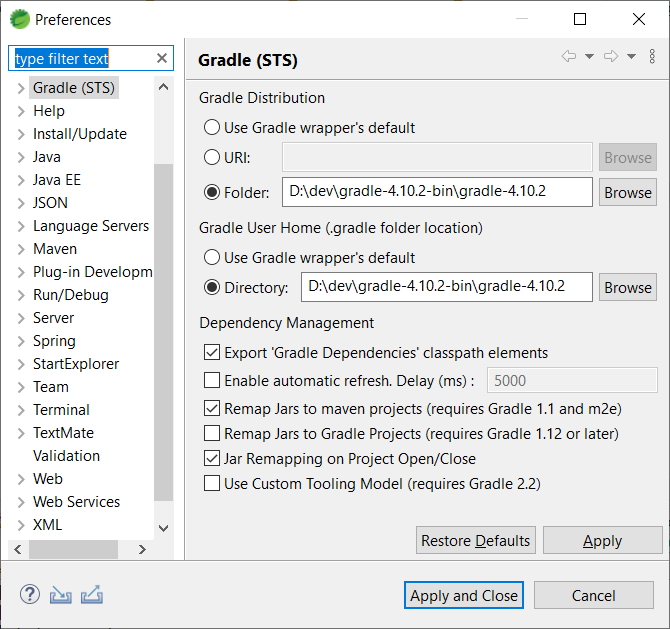This screenshot has height=629, width=670.
Task: Open the three-dot view menu icon
Action: pyautogui.click(x=652, y=56)
